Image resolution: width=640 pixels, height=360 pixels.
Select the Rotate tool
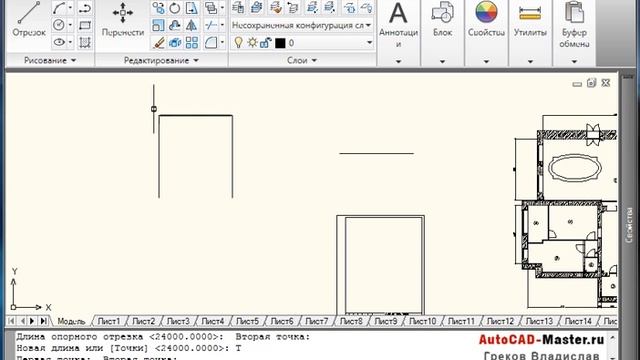click(175, 8)
